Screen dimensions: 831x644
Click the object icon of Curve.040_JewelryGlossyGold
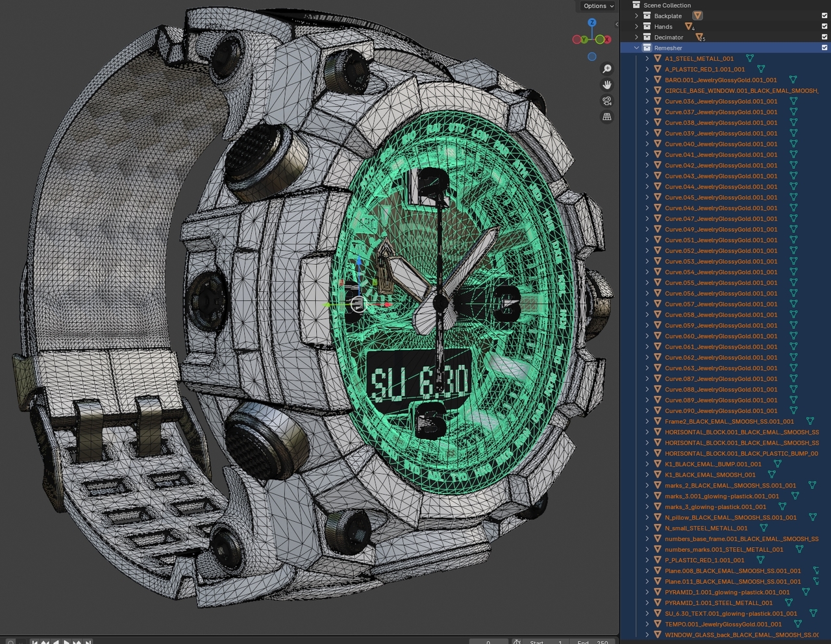658,144
